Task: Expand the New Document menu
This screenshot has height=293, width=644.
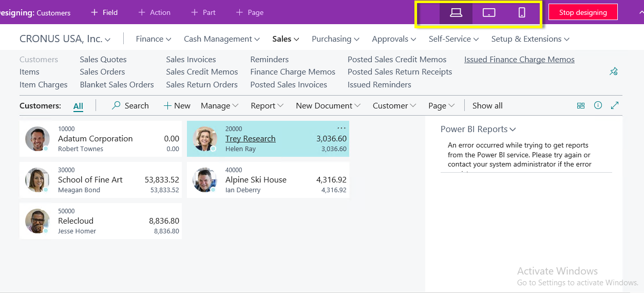Action: (328, 106)
